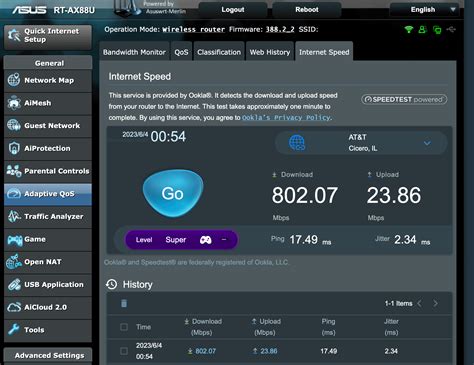Click the Reboot button
The width and height of the screenshot is (474, 365).
pyautogui.click(x=307, y=10)
